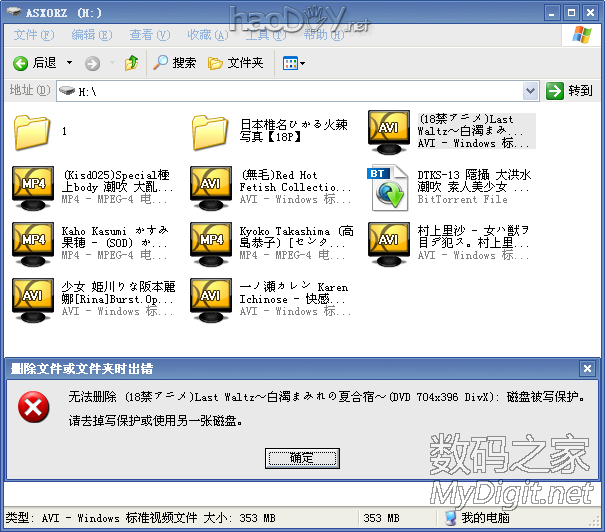Select the DTKS-13 BitTorrent file icon
The height and width of the screenshot is (532, 605).
(389, 187)
